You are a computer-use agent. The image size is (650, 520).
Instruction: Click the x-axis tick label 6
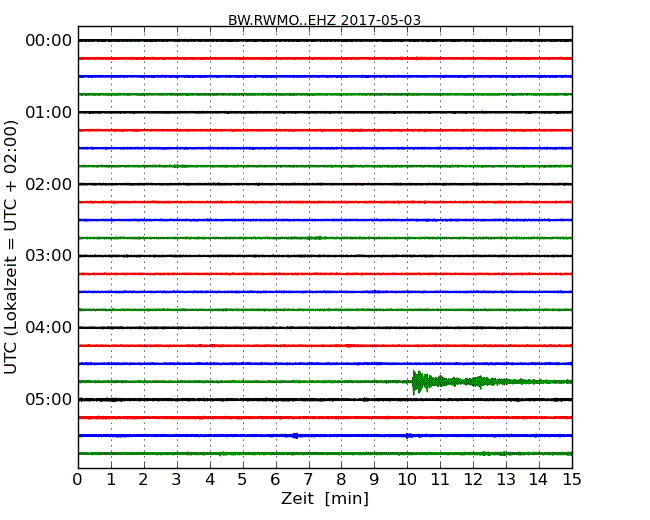(275, 480)
